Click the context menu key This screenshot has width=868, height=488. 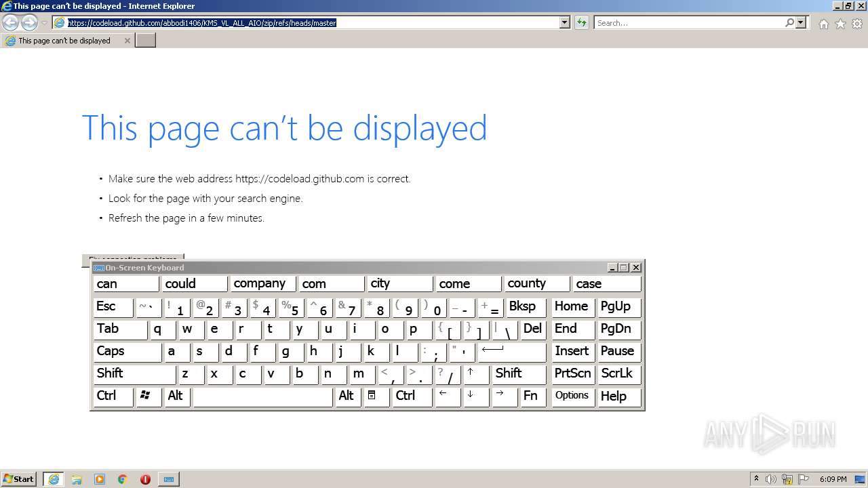pos(376,396)
